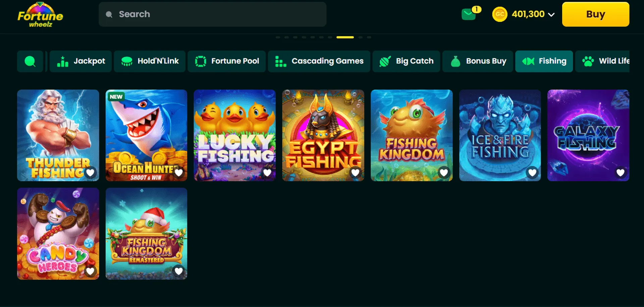Favorite Candy Heroes with its heart icon
Screen dimensions: 644x307
[90, 271]
